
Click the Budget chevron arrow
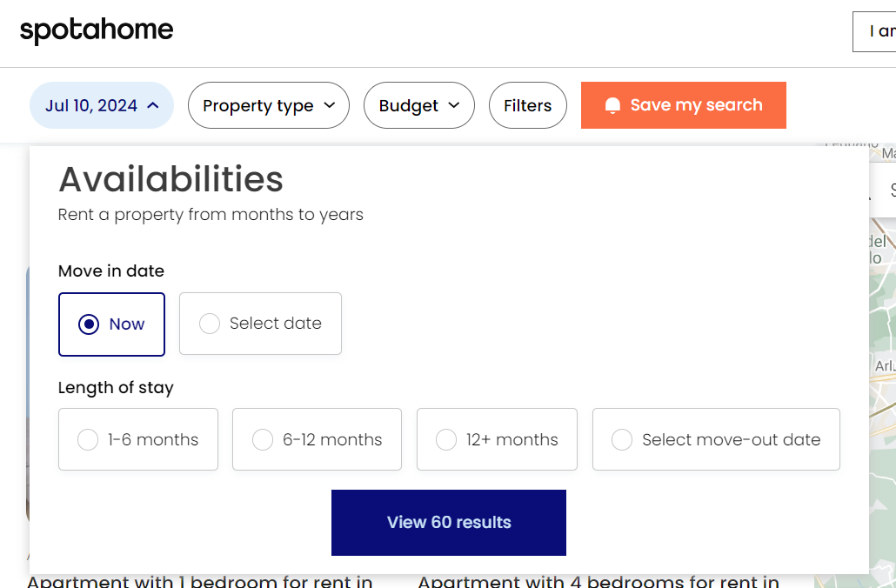coord(454,105)
